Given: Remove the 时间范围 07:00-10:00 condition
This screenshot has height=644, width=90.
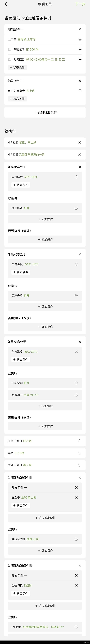Looking at the screenshot, I should pyautogui.click(x=80, y=60).
